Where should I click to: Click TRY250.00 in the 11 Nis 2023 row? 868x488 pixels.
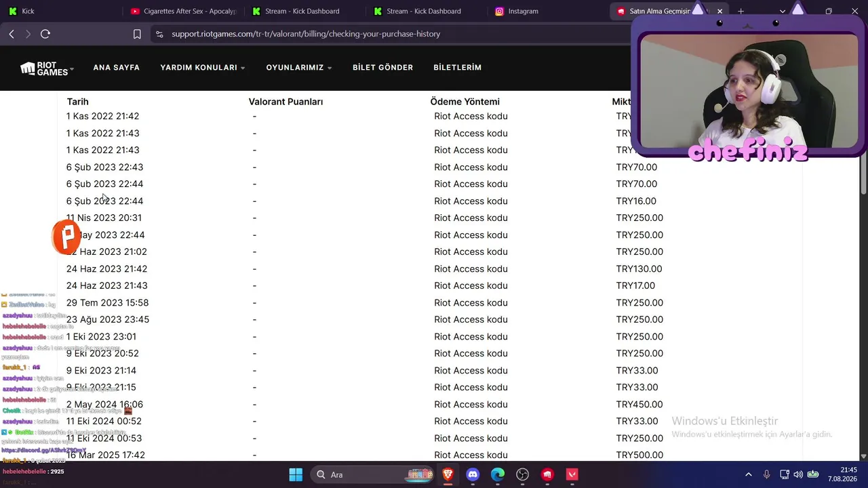tap(639, 218)
